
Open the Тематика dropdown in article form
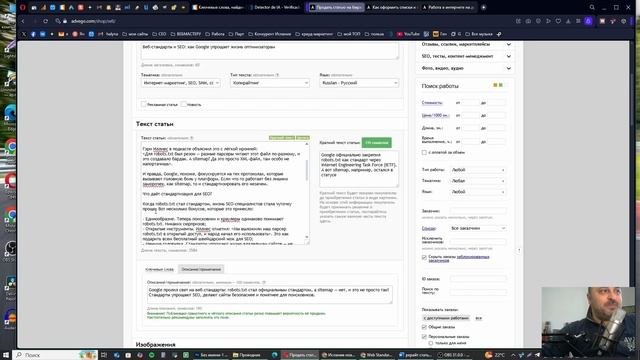point(181,83)
